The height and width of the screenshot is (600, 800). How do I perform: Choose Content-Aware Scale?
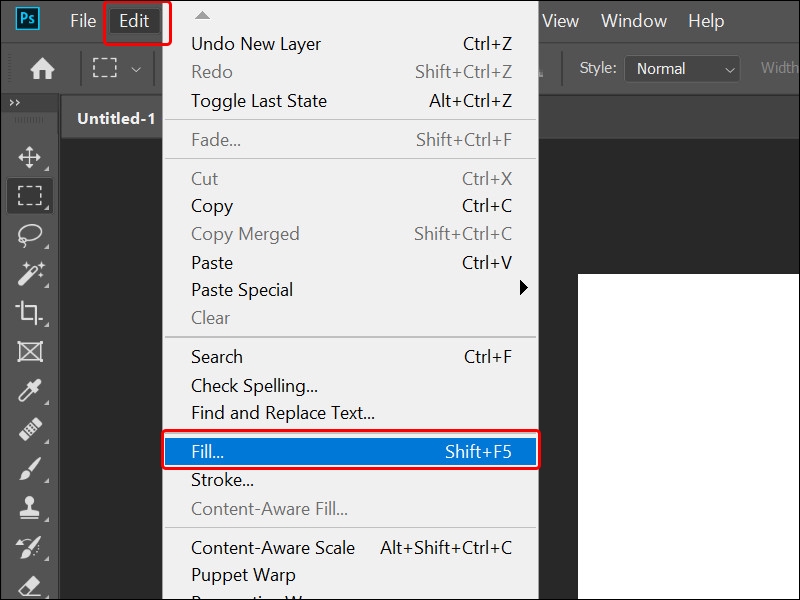[x=351, y=547]
